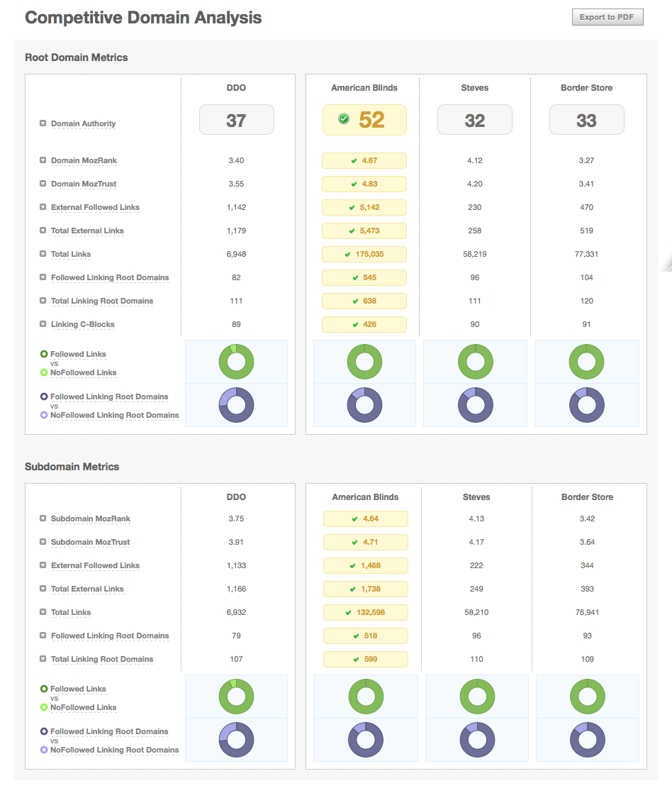The width and height of the screenshot is (672, 793).
Task: Expand the Subdomain MozTrust dropdown arrow
Action: pyautogui.click(x=43, y=542)
